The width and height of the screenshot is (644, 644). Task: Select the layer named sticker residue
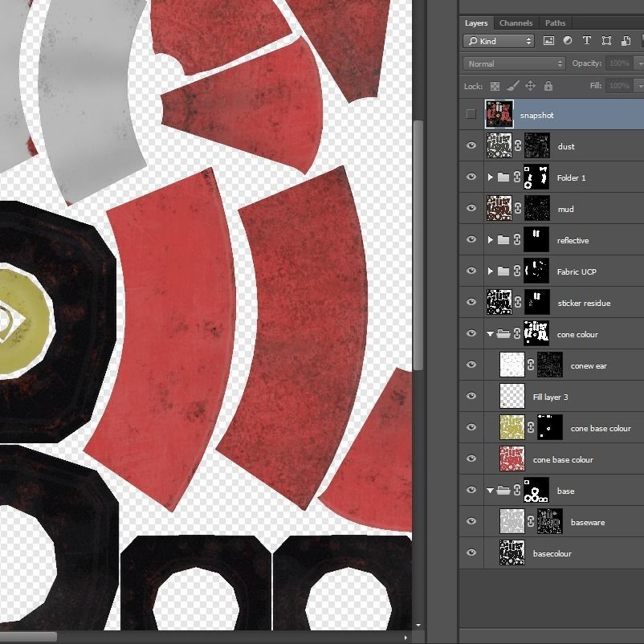click(x=584, y=303)
